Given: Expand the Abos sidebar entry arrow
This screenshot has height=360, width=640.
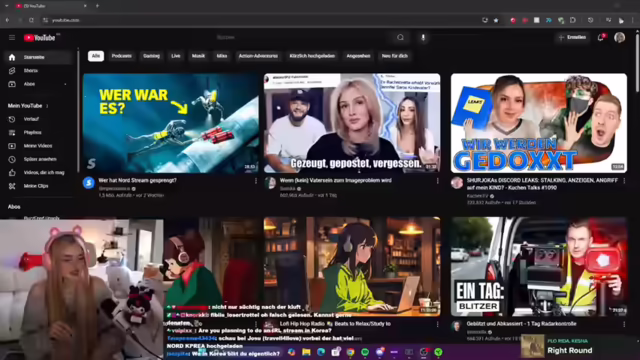Looking at the screenshot, I should tap(65, 84).
